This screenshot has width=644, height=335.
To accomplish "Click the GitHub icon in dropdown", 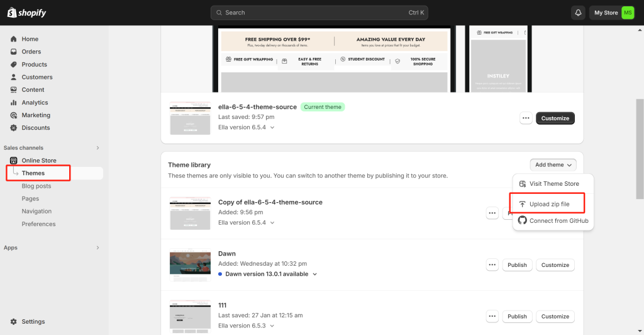I will click(523, 220).
